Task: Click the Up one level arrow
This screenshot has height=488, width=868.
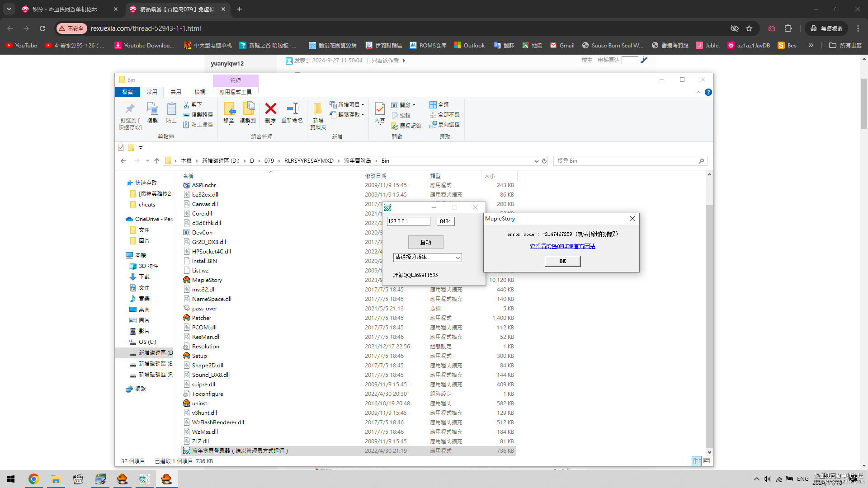Action: click(157, 161)
